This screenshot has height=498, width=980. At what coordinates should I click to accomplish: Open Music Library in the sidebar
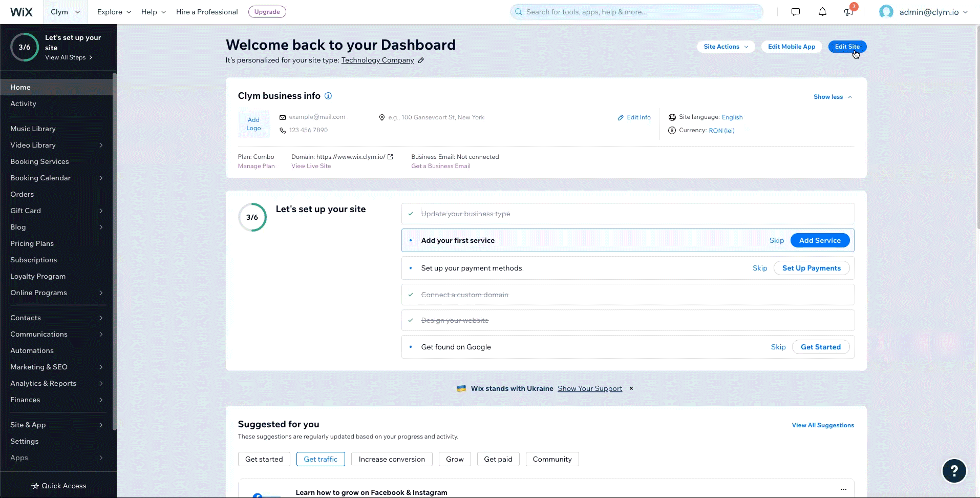(x=56, y=129)
